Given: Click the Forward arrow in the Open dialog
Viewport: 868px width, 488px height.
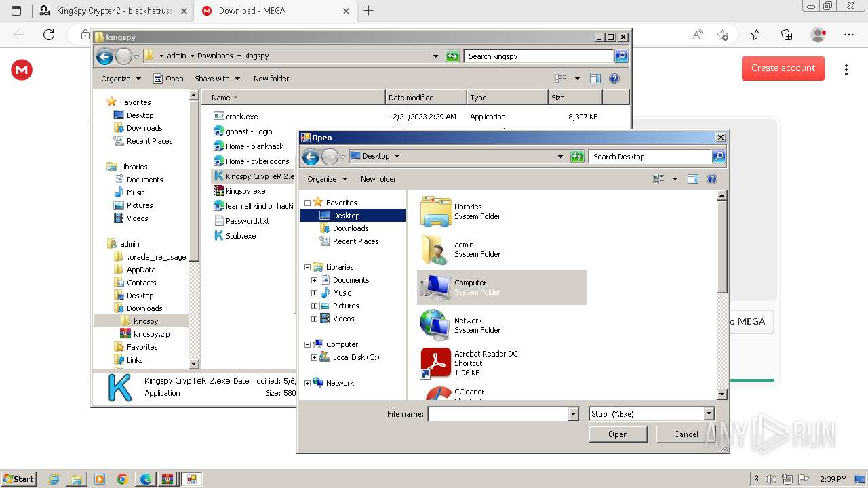Looking at the screenshot, I should coord(330,157).
